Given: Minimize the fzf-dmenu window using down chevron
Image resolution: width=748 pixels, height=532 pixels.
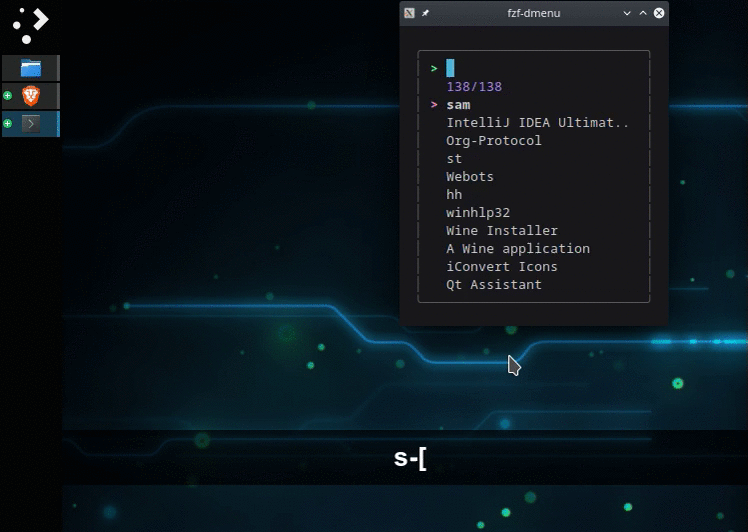Looking at the screenshot, I should pos(627,13).
